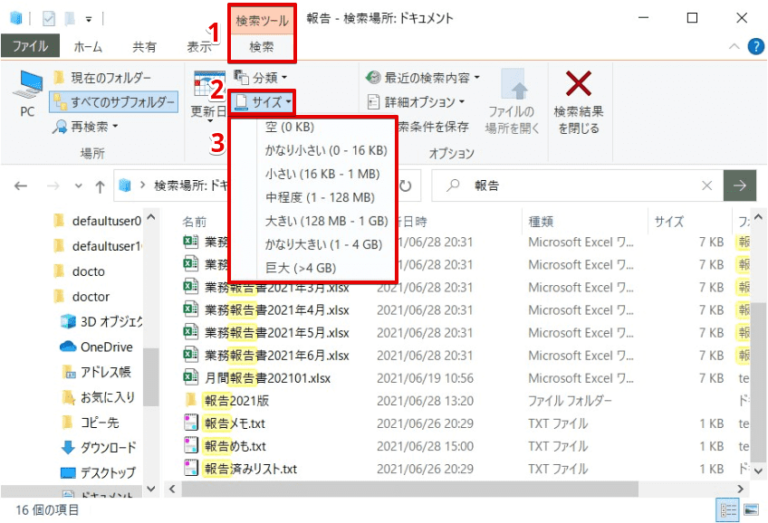
Task: Open recent locations dropdown chevron
Action: click(78, 186)
